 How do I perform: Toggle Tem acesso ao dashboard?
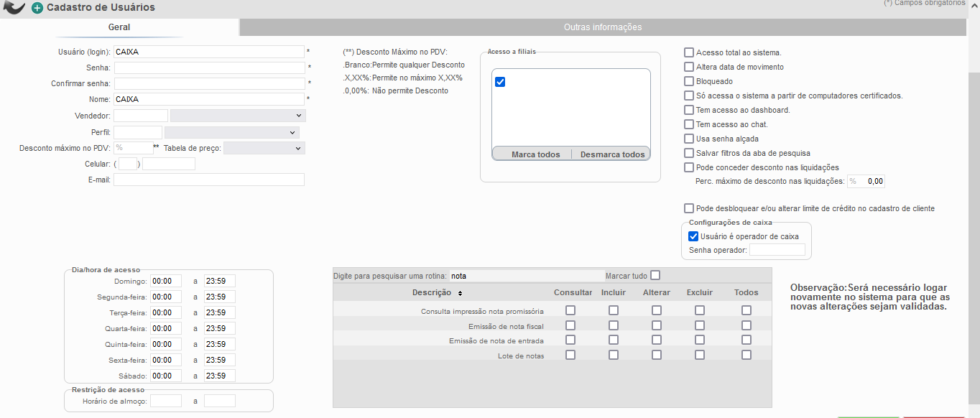tap(689, 110)
